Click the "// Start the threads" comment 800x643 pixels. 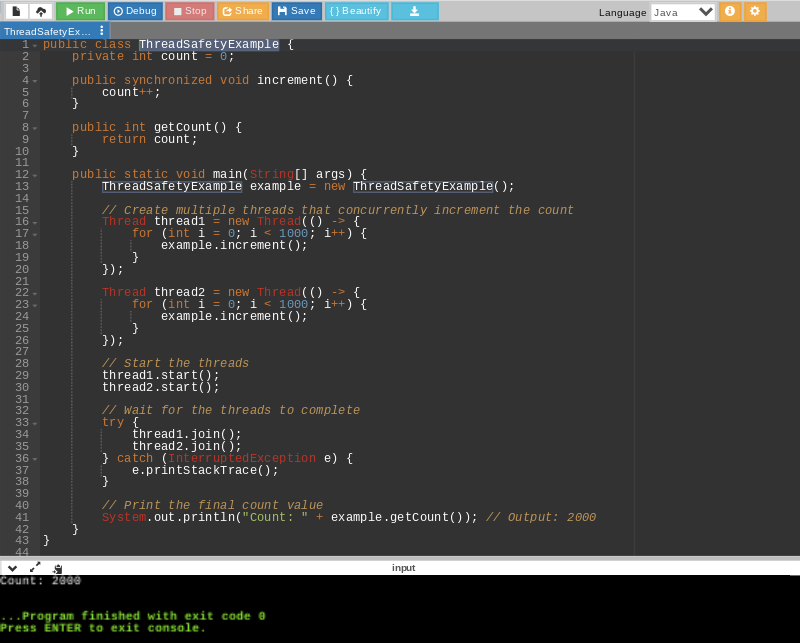pos(176,363)
